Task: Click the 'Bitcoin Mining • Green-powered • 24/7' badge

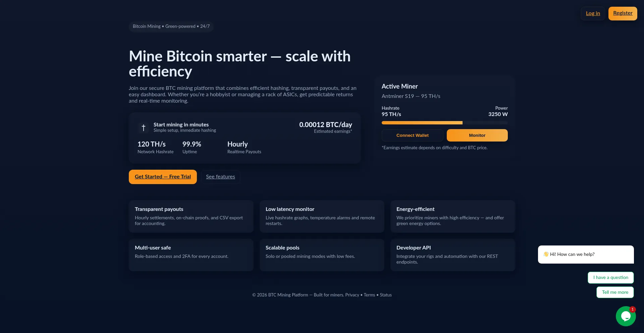Action: click(x=171, y=26)
